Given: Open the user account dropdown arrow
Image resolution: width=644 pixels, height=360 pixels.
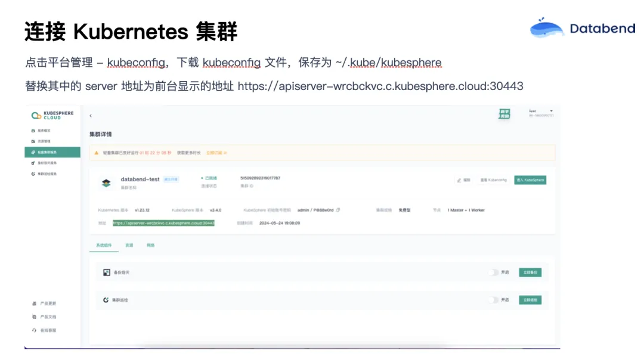Looking at the screenshot, I should click(551, 111).
